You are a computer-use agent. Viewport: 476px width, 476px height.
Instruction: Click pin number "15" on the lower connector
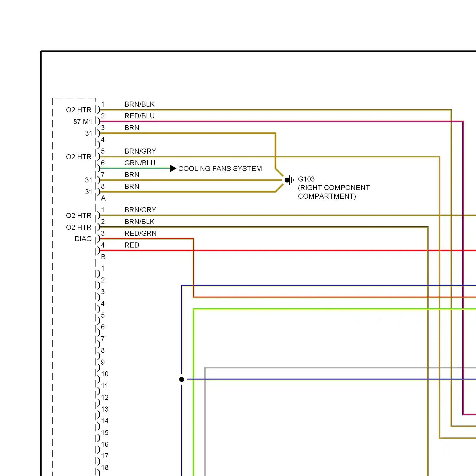click(x=105, y=433)
